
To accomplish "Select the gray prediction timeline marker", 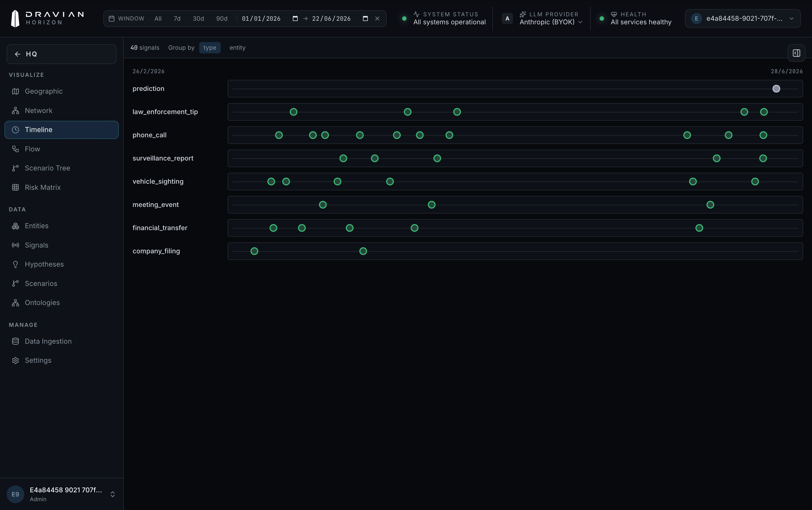I will (776, 89).
